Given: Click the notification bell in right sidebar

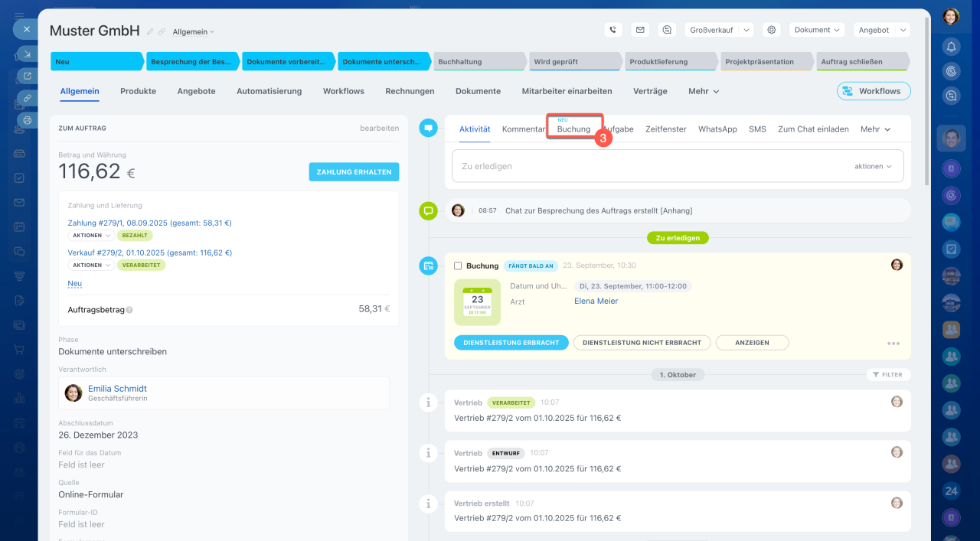Looking at the screenshot, I should [951, 47].
